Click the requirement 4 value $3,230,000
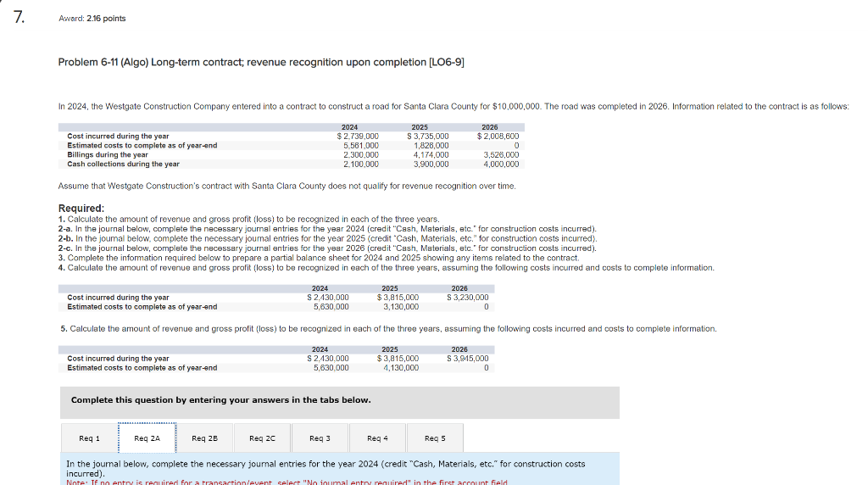868x485 pixels. 468,298
